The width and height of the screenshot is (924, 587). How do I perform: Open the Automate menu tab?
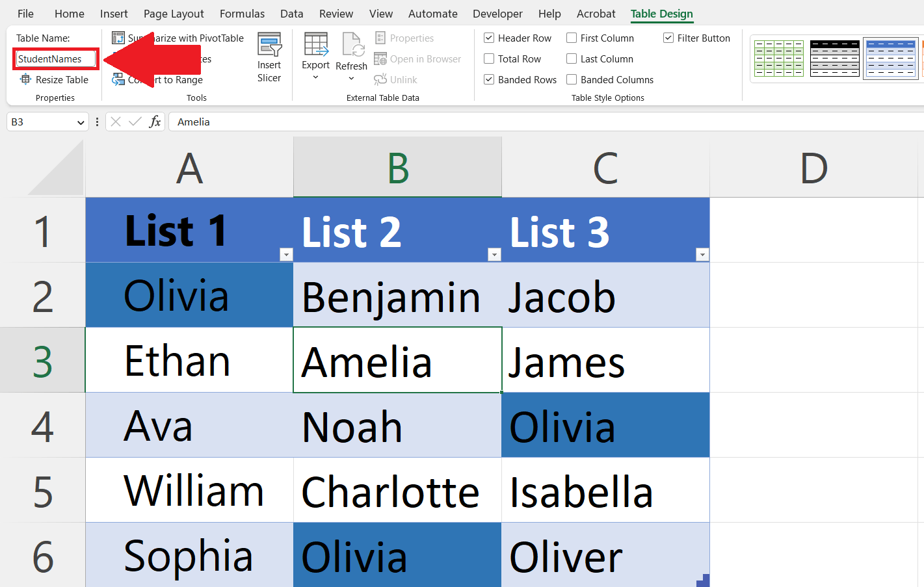point(432,13)
